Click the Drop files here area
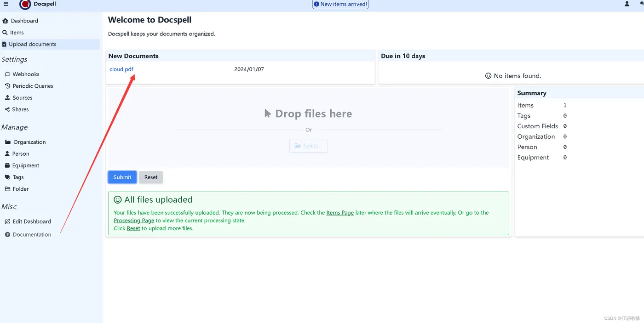644x323 pixels. 308,128
